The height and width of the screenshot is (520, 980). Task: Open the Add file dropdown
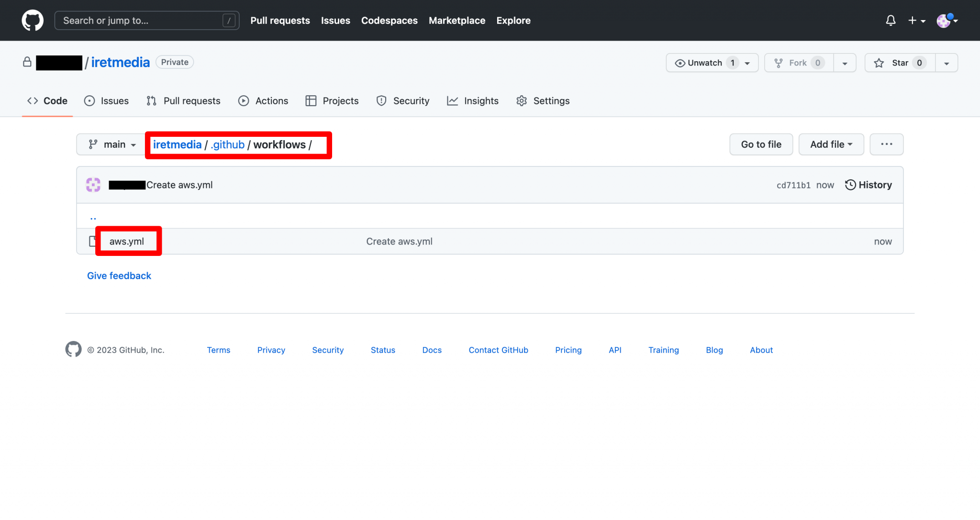point(831,144)
